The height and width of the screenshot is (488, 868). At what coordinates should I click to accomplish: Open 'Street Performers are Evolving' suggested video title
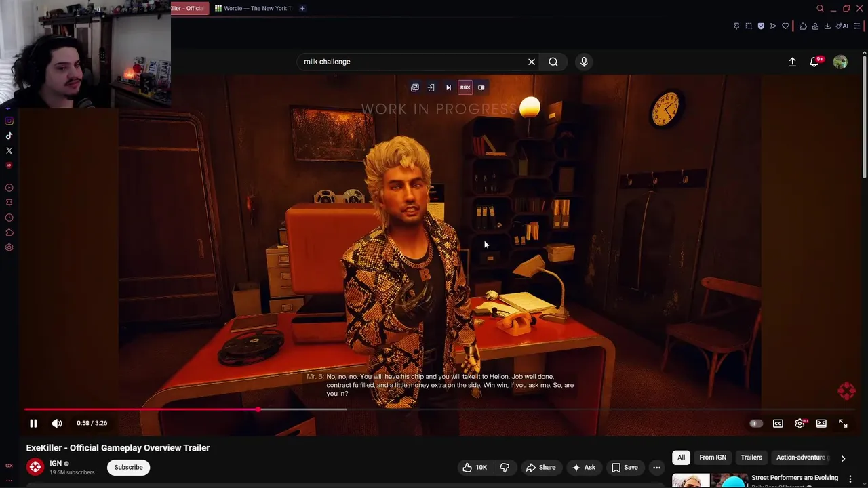(x=795, y=478)
